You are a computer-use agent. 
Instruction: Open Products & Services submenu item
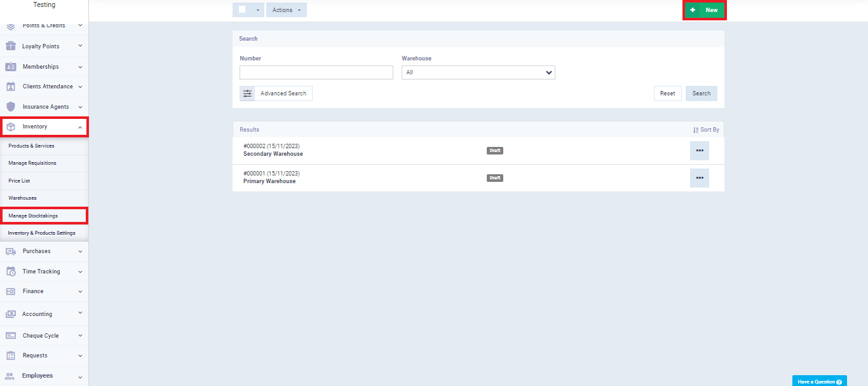pos(31,146)
